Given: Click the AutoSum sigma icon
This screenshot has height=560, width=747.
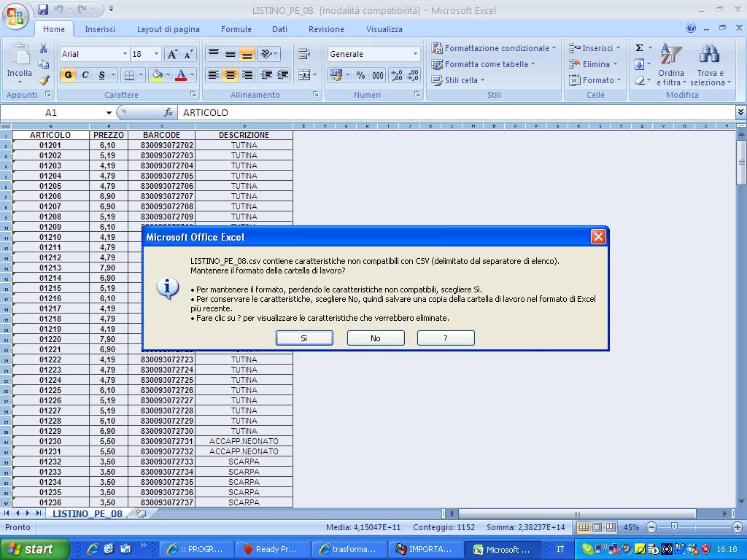Looking at the screenshot, I should [x=639, y=47].
